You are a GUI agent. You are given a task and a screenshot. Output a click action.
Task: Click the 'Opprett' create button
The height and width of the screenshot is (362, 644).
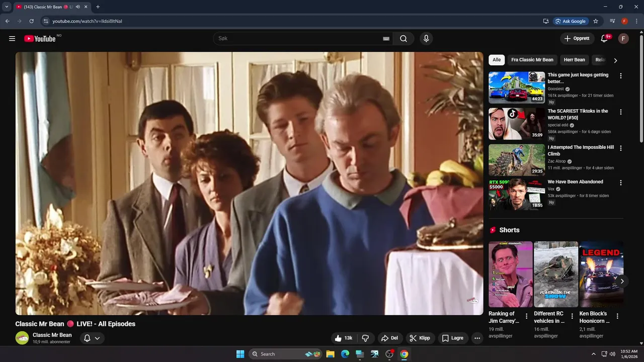tap(577, 39)
